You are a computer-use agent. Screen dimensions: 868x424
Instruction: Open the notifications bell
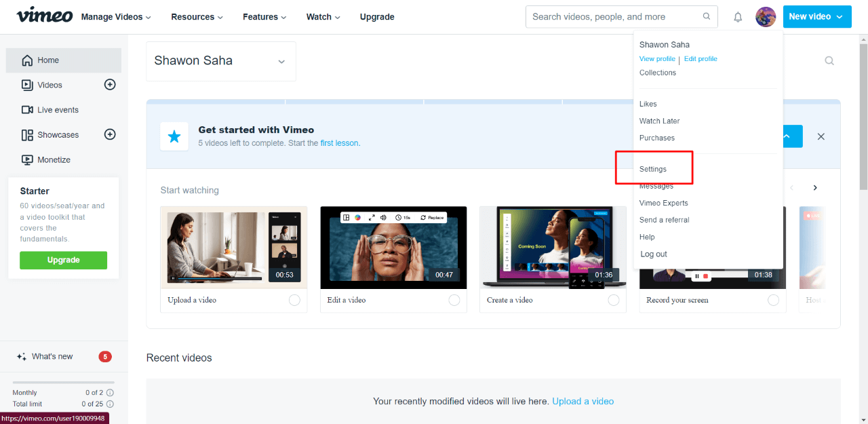click(738, 17)
